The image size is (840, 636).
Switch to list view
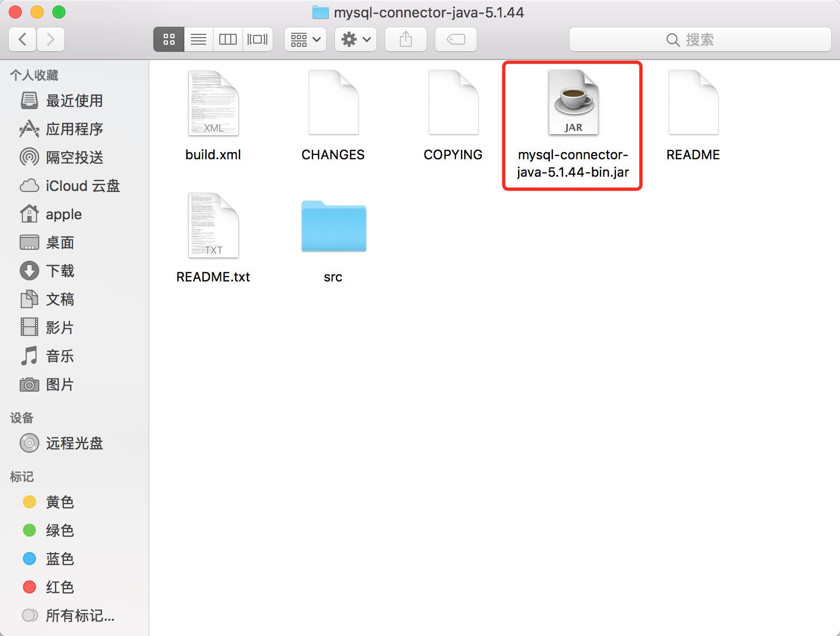[199, 39]
